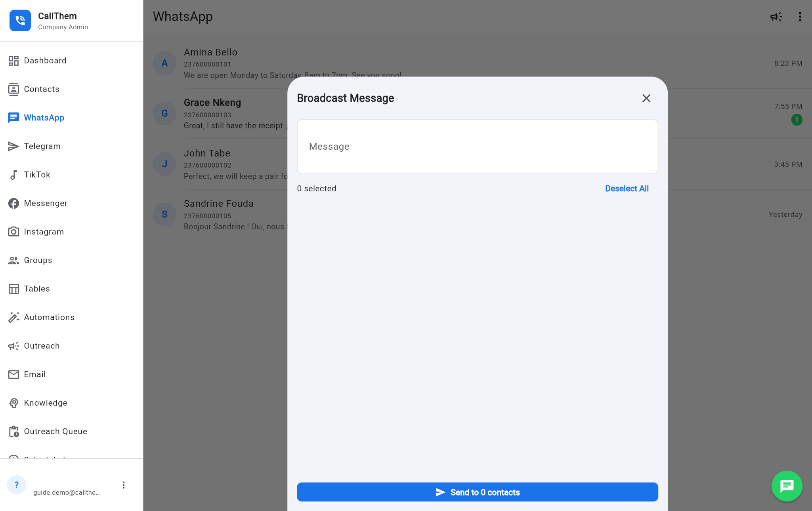This screenshot has height=511, width=812.
Task: Click the help question mark avatar
Action: [17, 485]
